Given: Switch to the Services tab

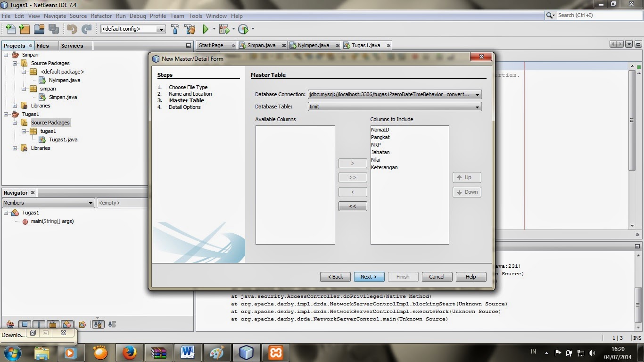Looking at the screenshot, I should [x=72, y=46].
